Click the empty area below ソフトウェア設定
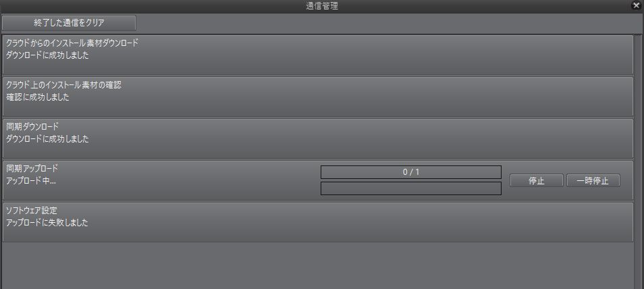644x289 pixels. [318, 265]
